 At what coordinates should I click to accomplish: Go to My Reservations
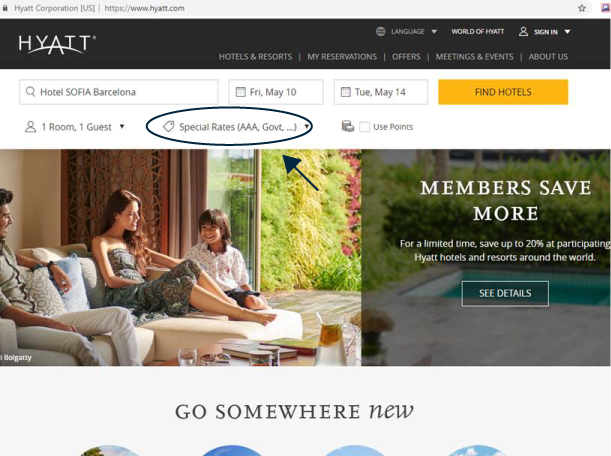tap(342, 57)
